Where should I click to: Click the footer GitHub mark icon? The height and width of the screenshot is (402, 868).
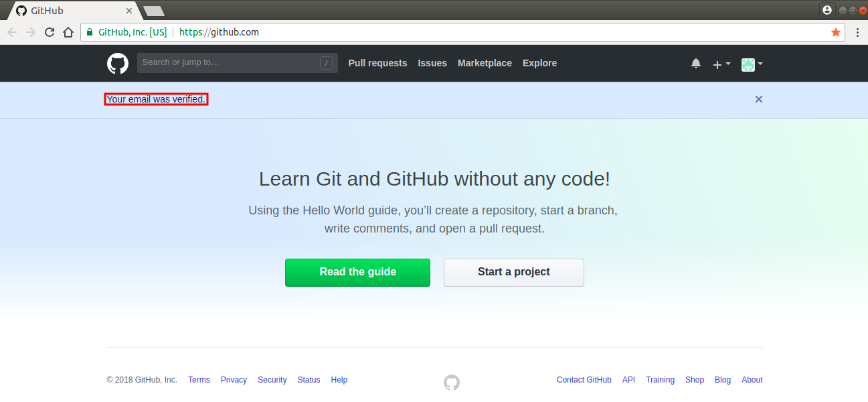[x=452, y=383]
